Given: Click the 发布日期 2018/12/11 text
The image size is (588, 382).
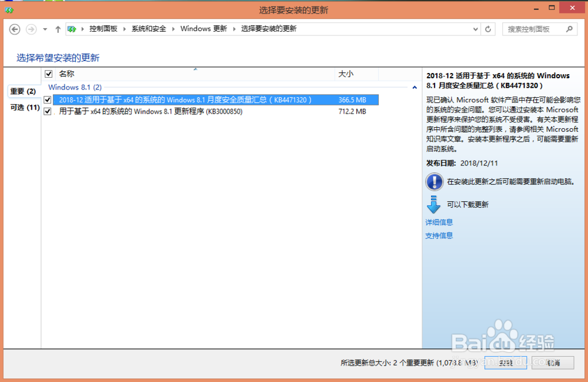Looking at the screenshot, I should [462, 163].
